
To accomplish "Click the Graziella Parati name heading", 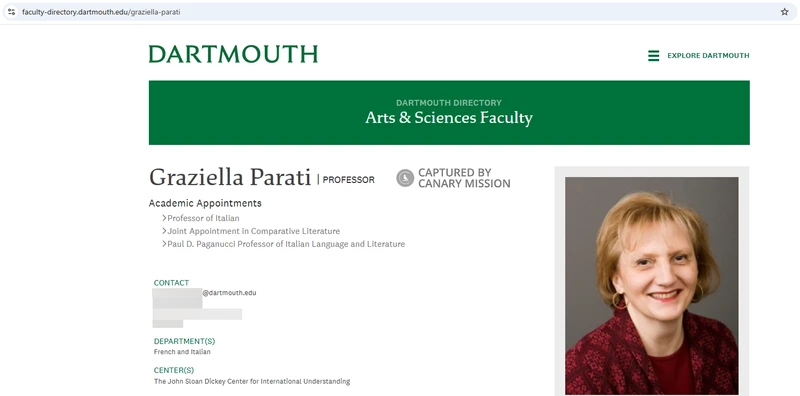I will point(230,177).
